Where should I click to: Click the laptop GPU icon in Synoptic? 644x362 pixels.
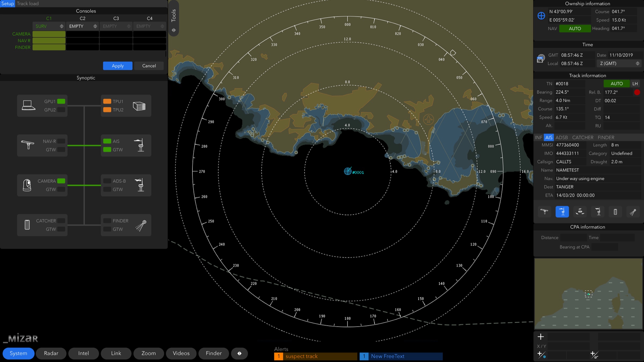(x=28, y=105)
